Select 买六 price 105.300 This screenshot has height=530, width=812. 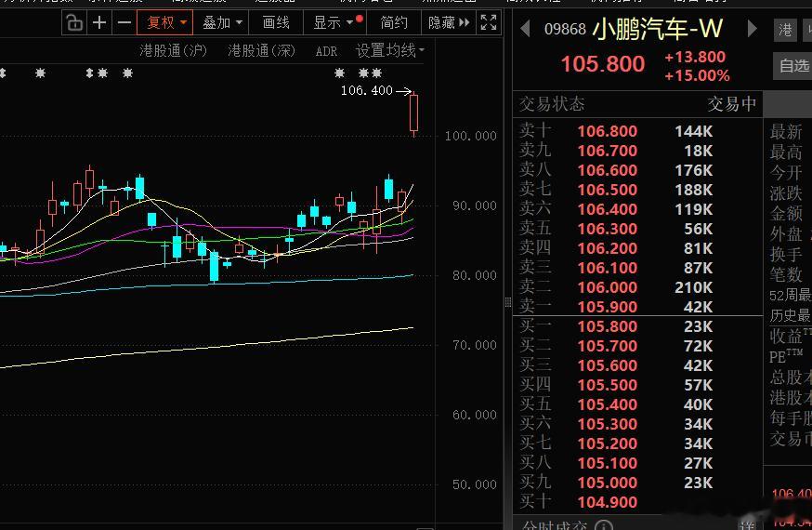[608, 424]
